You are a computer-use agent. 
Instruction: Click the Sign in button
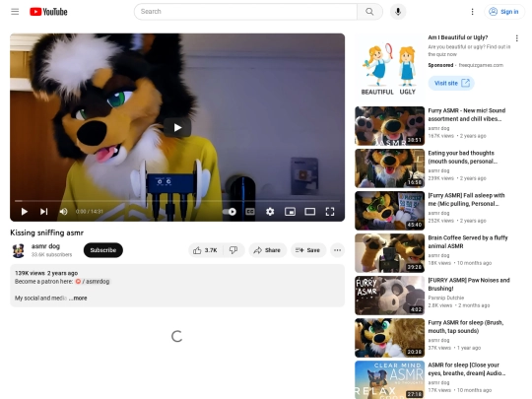coord(503,12)
